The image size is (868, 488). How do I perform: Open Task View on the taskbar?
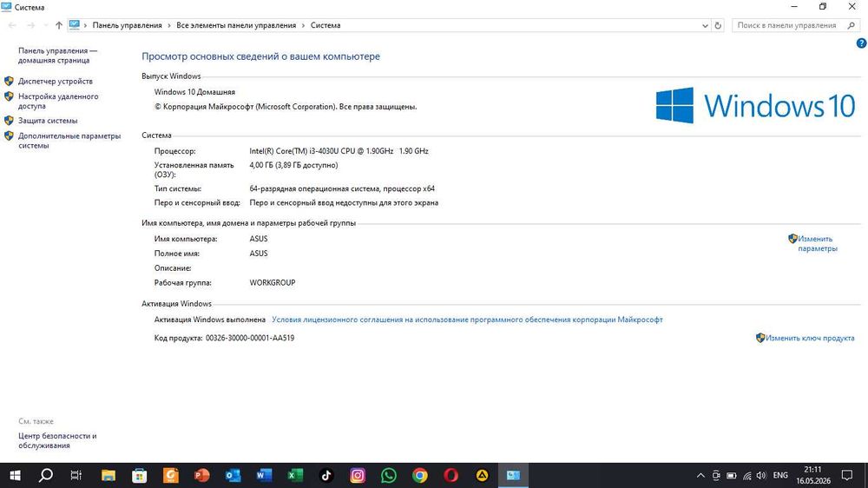(x=76, y=475)
